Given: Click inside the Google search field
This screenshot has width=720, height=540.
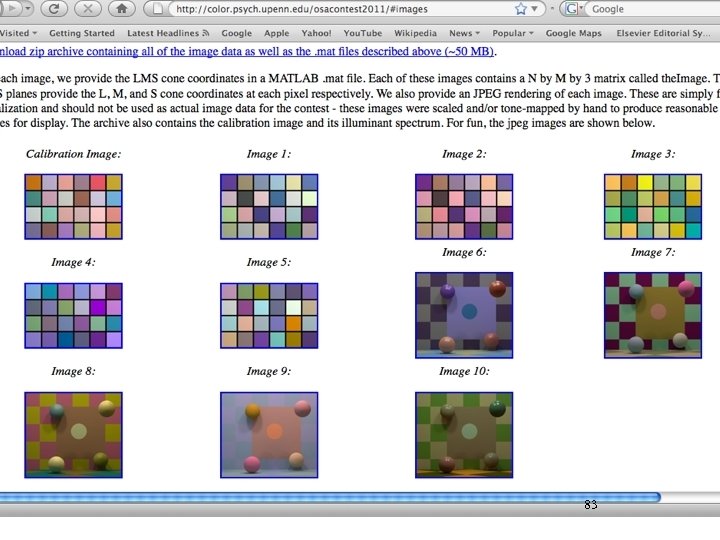Looking at the screenshot, I should 650,9.
